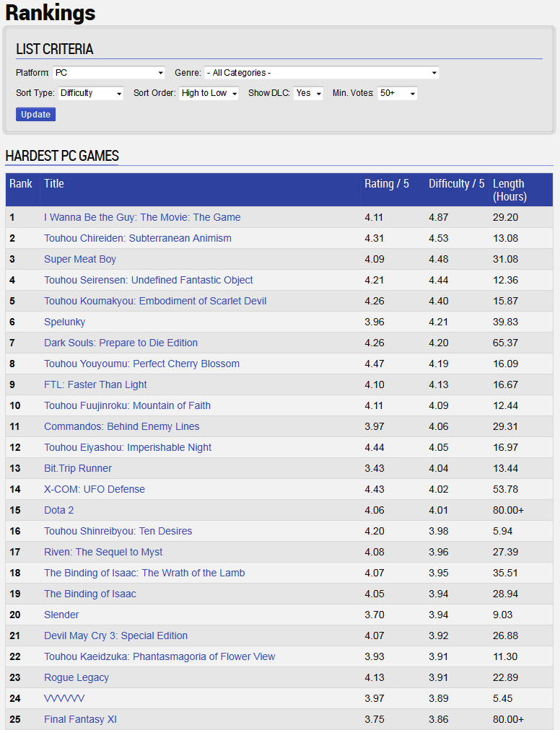Open Riven: The Sequel to Myst

pyautogui.click(x=103, y=552)
